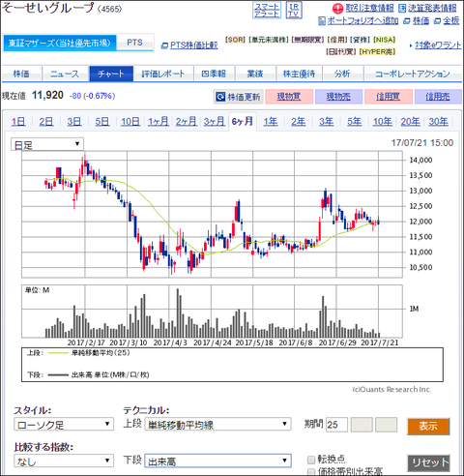Viewport: 464px width, 476px height.
Task: Open the 日足 interval dropdown
Action: coord(47,144)
